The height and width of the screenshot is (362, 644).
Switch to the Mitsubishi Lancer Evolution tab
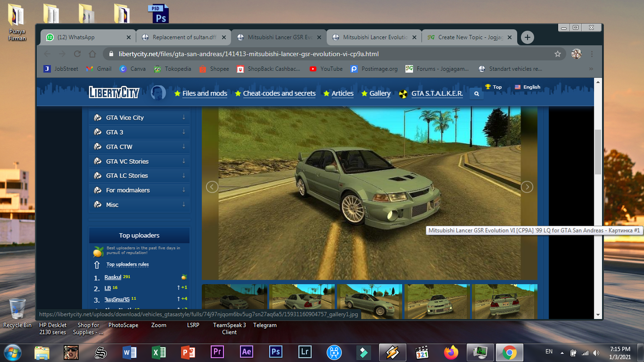click(374, 37)
